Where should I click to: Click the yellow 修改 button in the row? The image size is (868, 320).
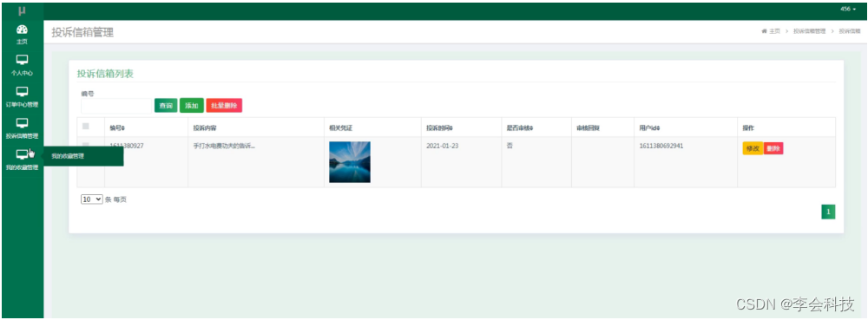tap(753, 148)
